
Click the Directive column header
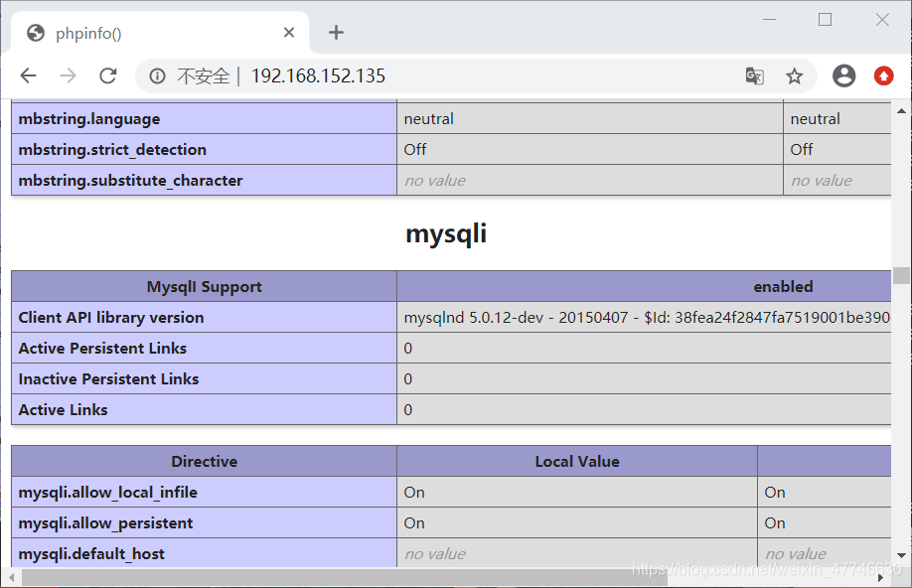204,461
